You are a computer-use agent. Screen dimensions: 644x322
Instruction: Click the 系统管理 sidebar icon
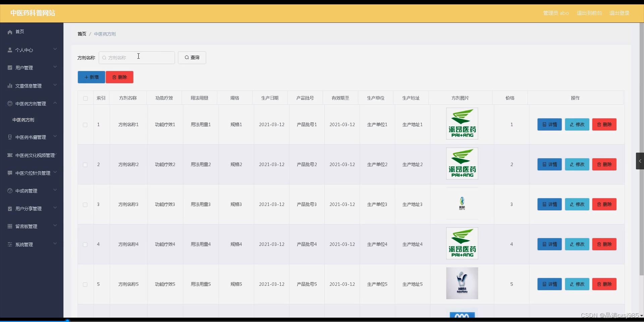9,244
